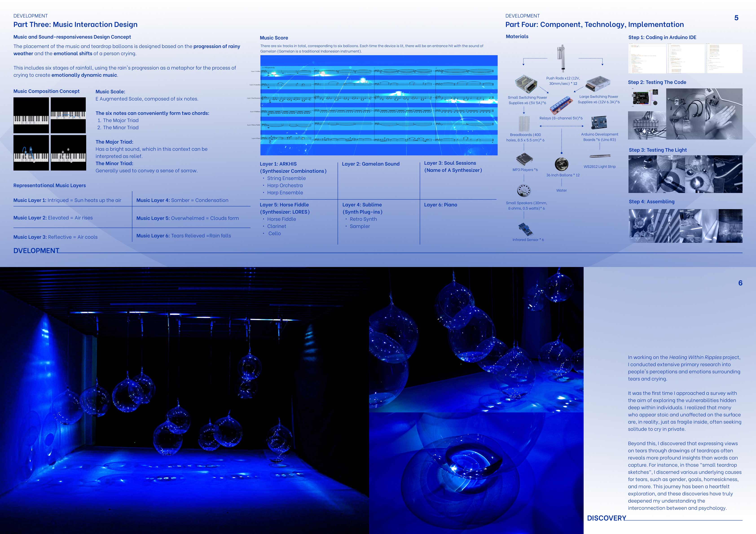Open the music score image
The height and width of the screenshot is (534, 756).
(379, 105)
